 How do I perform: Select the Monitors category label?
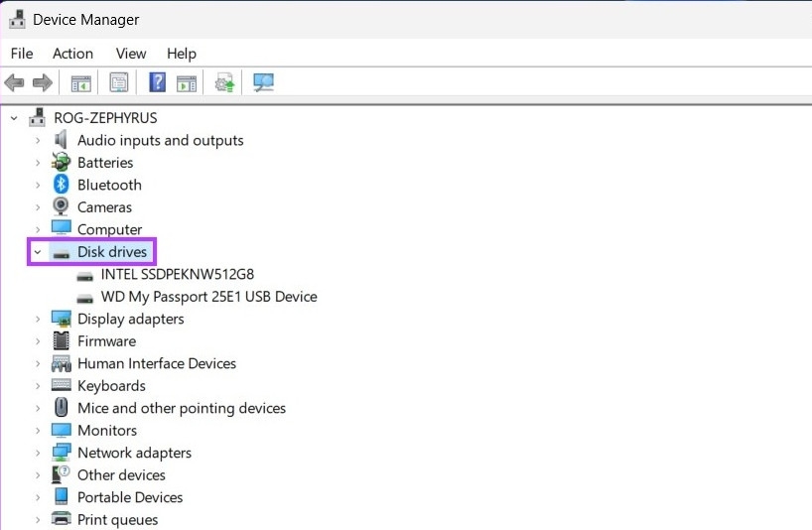pyautogui.click(x=107, y=430)
